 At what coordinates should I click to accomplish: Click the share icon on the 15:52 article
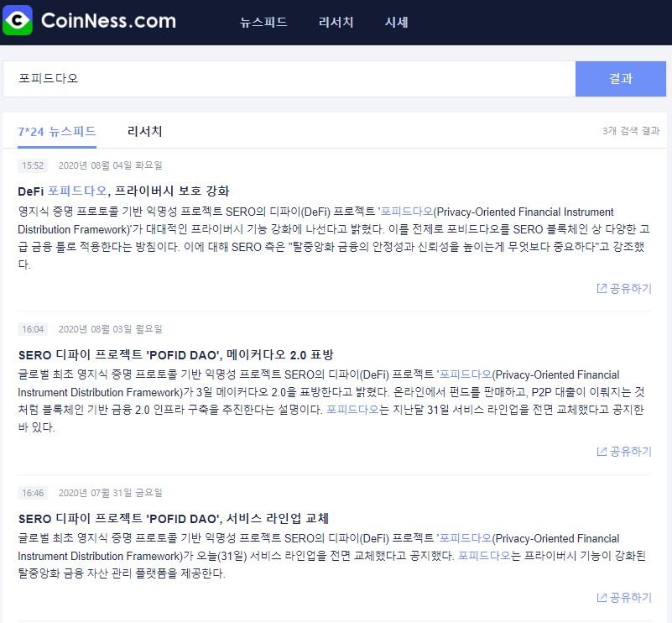coord(602,289)
